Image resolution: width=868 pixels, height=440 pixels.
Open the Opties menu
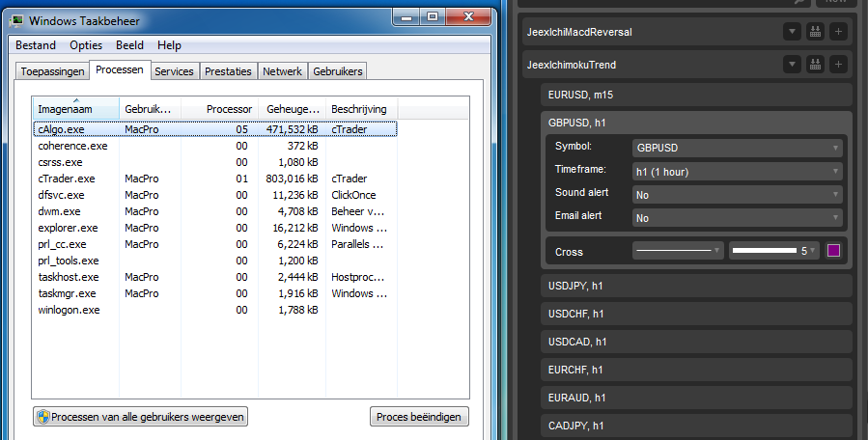pyautogui.click(x=86, y=45)
